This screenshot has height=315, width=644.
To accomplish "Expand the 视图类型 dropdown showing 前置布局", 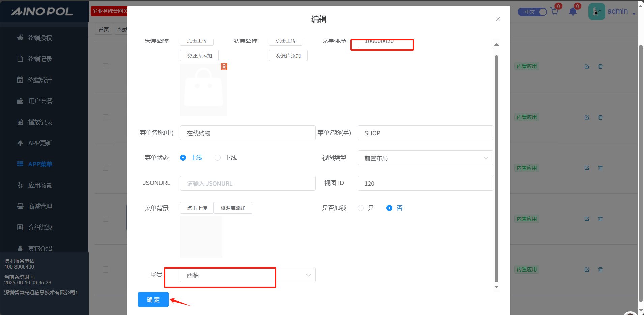I will point(425,158).
